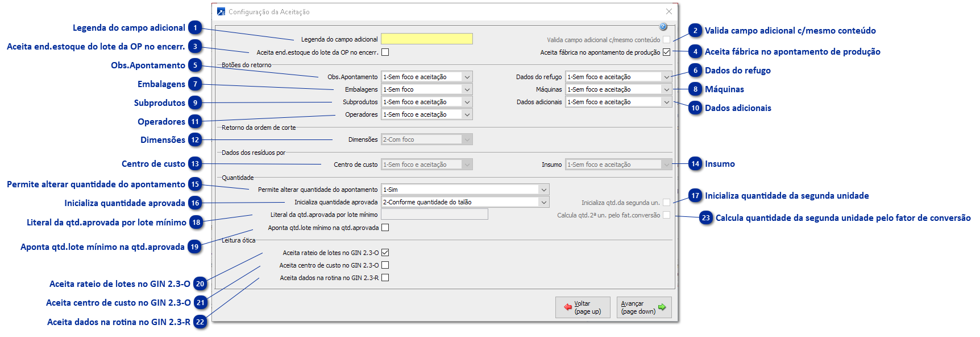Toggle Valida campo adicional c/mesmo conteúdo checkbox
980x337 pixels.
[666, 40]
